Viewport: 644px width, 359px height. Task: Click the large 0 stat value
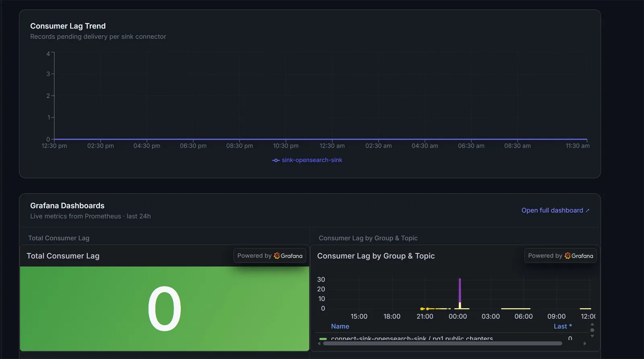tap(165, 309)
